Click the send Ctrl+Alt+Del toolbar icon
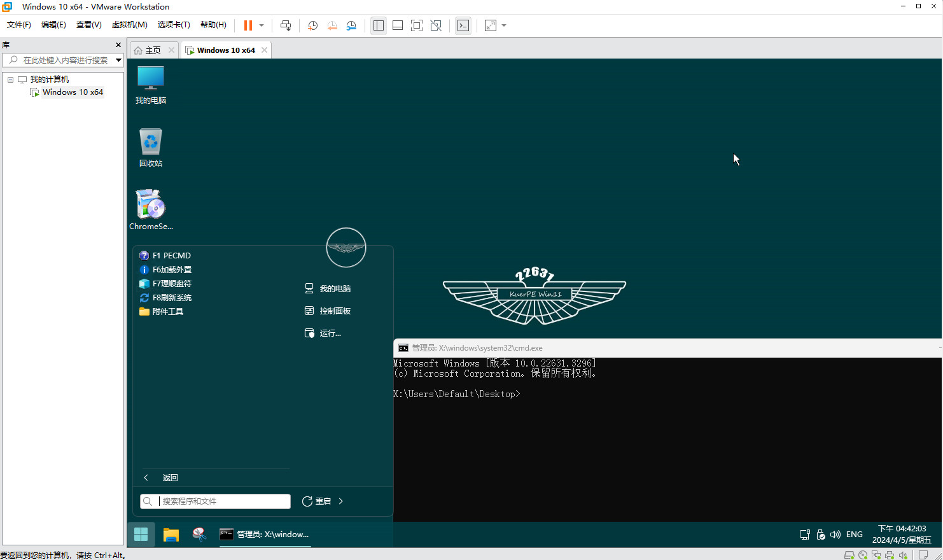This screenshot has height=560, width=943. point(286,25)
